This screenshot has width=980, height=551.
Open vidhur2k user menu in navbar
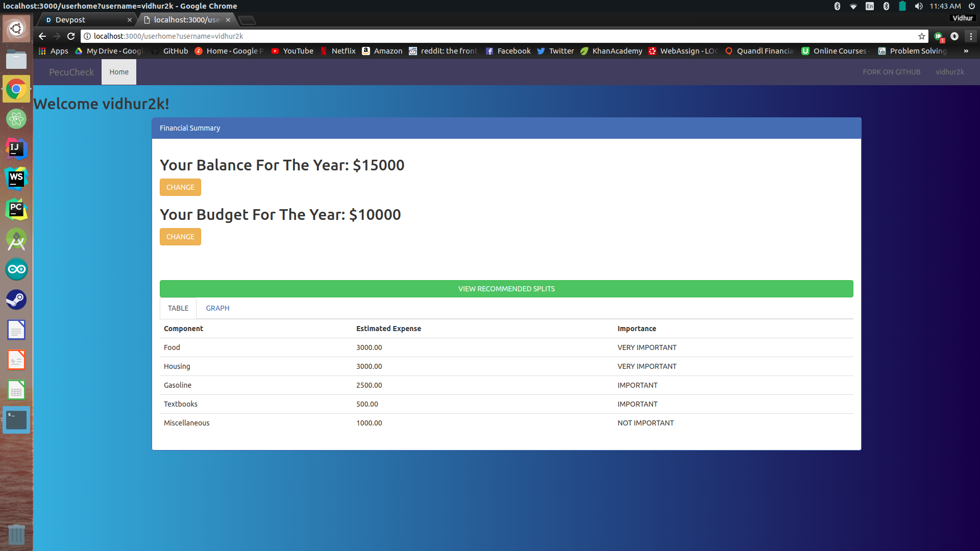(949, 72)
